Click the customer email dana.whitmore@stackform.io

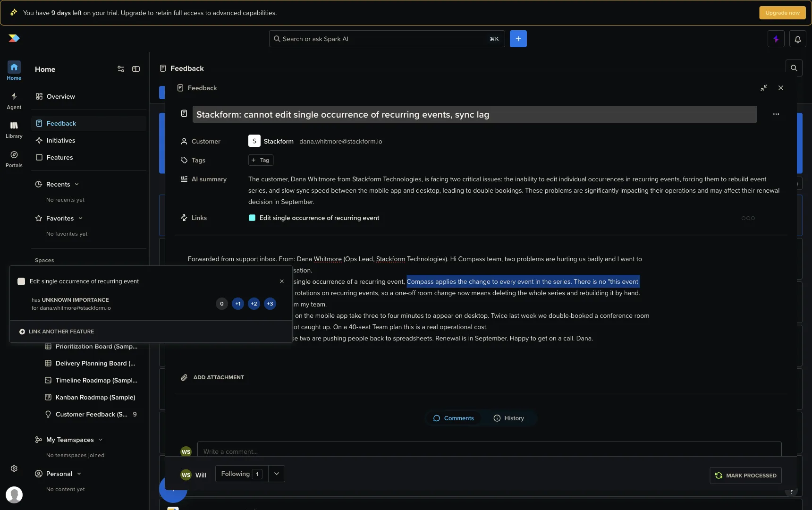(x=341, y=141)
